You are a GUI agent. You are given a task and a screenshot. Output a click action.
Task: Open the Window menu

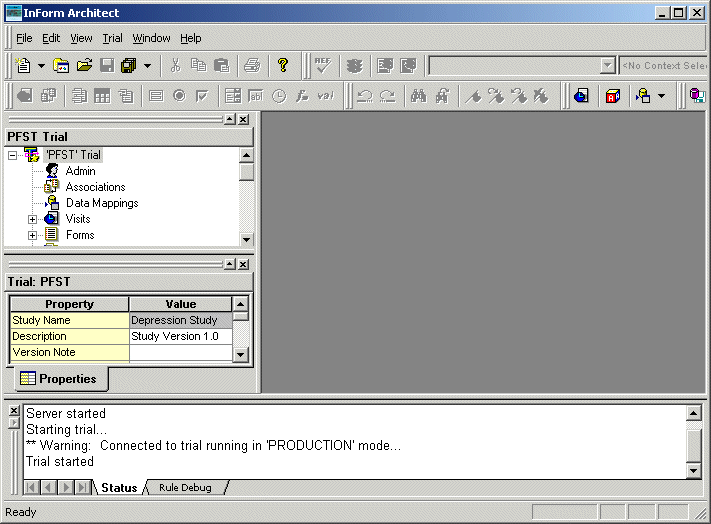[151, 39]
